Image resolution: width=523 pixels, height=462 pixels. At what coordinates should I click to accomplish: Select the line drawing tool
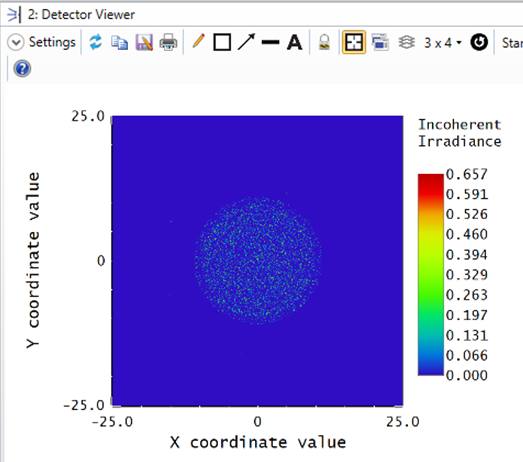point(271,42)
